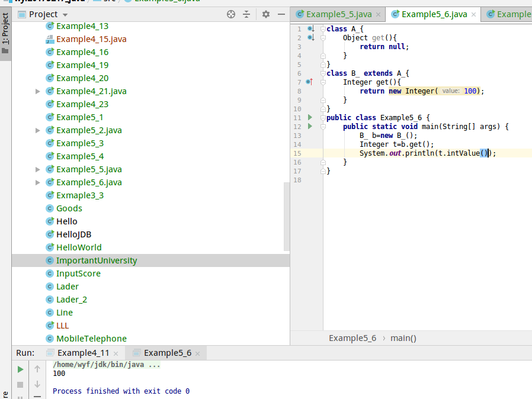Select the LLL class
532x399 pixels.
tap(62, 326)
